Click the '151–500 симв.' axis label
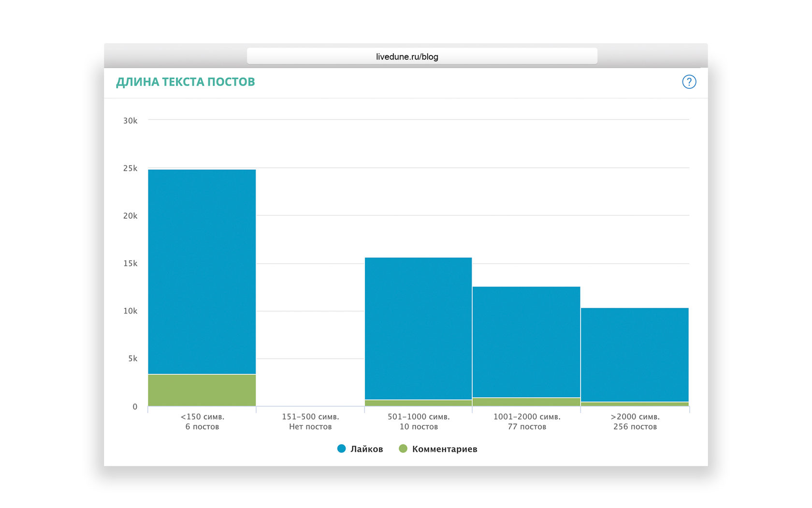This screenshot has width=812, height=508. point(310,417)
